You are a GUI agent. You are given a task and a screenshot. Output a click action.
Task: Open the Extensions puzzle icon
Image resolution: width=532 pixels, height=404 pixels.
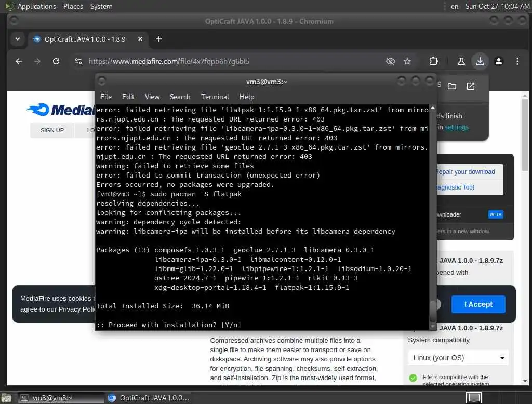click(x=434, y=61)
